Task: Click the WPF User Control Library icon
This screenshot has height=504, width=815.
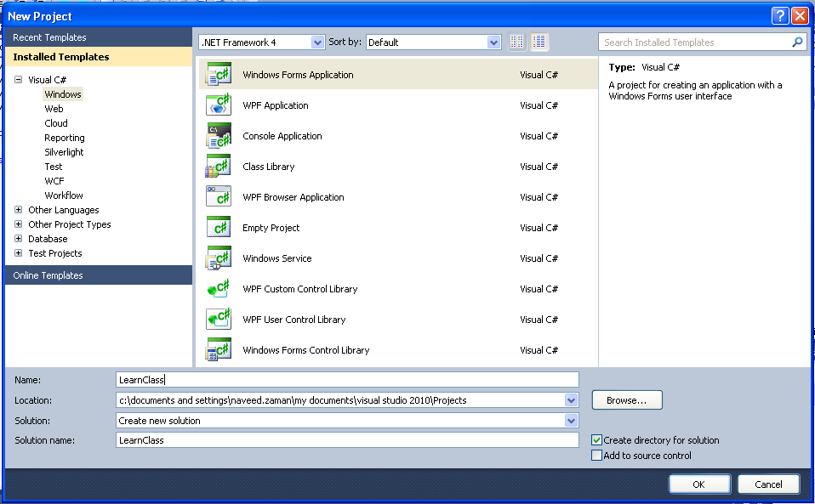Action: [219, 320]
